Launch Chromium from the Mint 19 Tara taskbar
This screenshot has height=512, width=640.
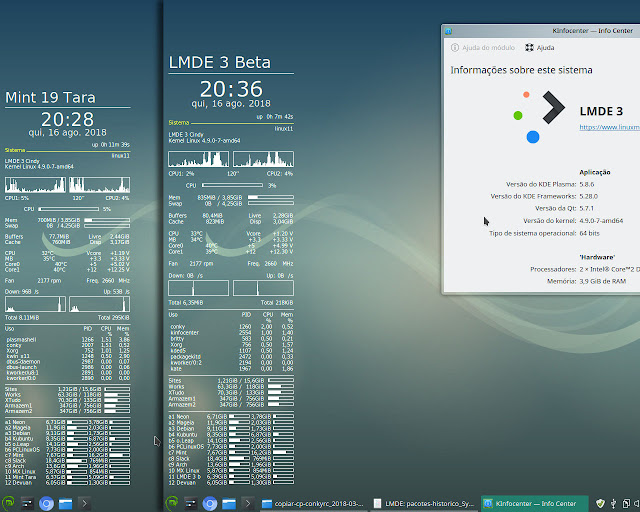(46, 503)
